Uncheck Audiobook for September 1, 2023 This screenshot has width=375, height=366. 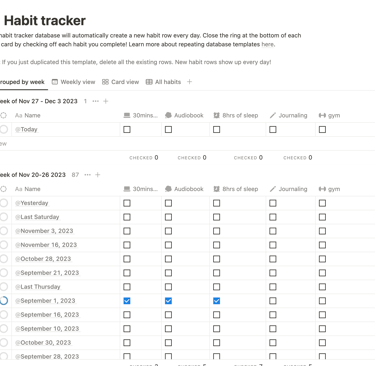(x=168, y=301)
